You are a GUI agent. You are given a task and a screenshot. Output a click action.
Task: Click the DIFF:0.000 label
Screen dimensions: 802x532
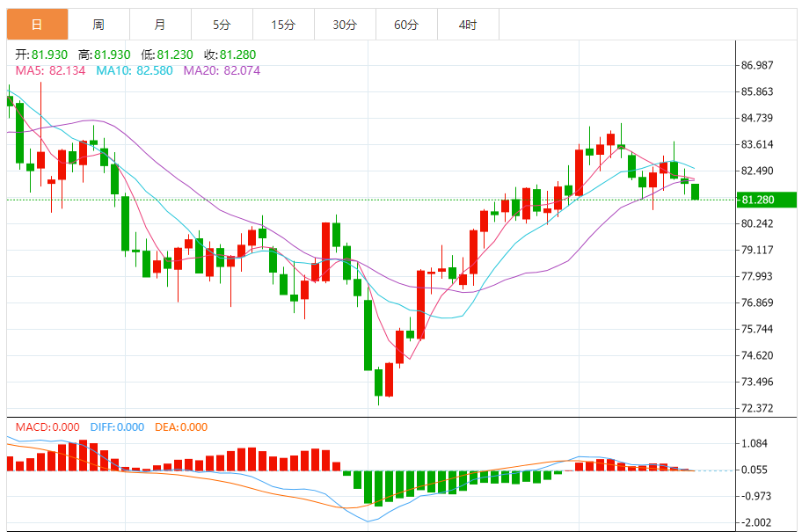click(x=117, y=427)
